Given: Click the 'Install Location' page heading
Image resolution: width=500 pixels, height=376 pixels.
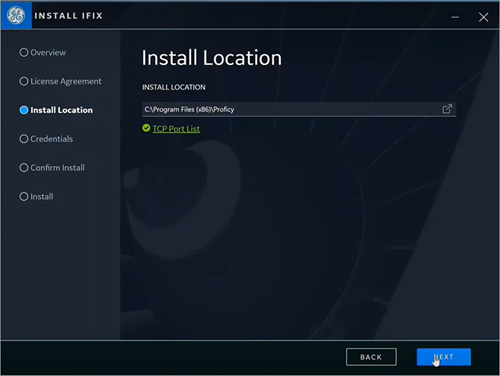Looking at the screenshot, I should click(212, 58).
